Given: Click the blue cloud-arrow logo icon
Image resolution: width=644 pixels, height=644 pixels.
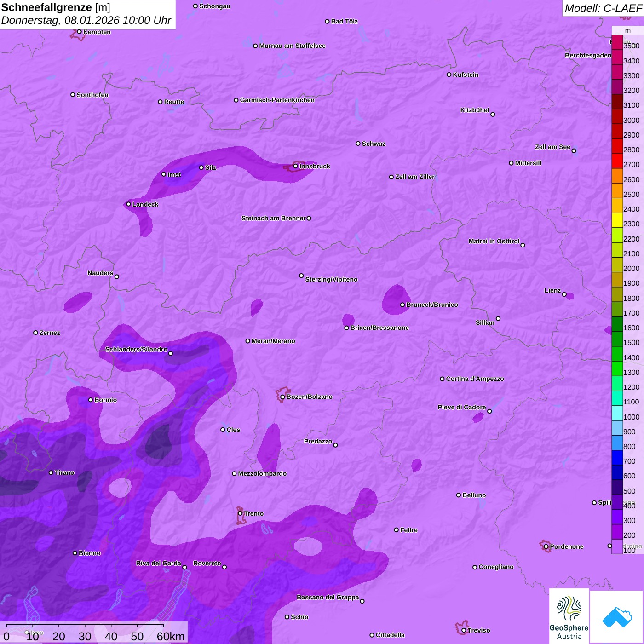Looking at the screenshot, I should click(x=617, y=617).
